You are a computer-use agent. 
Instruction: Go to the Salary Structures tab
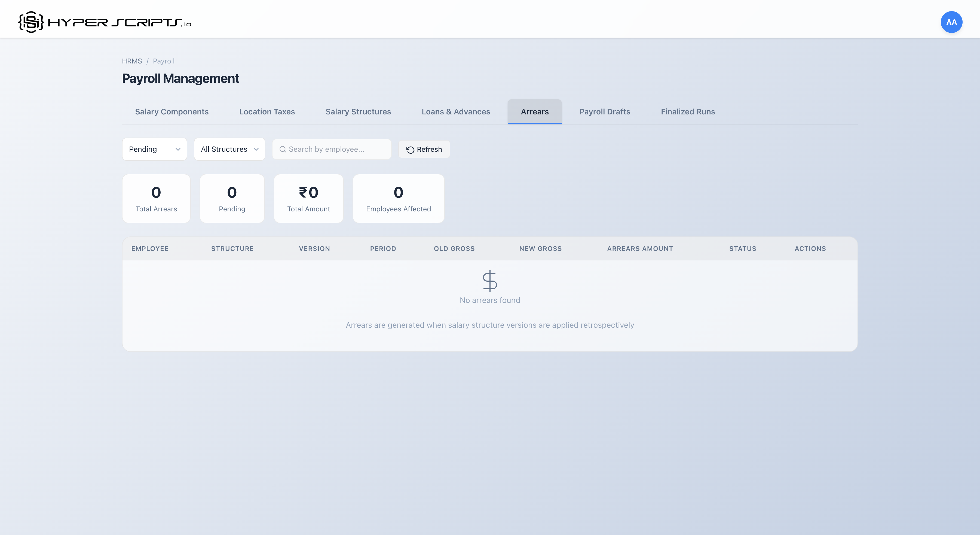pyautogui.click(x=358, y=112)
